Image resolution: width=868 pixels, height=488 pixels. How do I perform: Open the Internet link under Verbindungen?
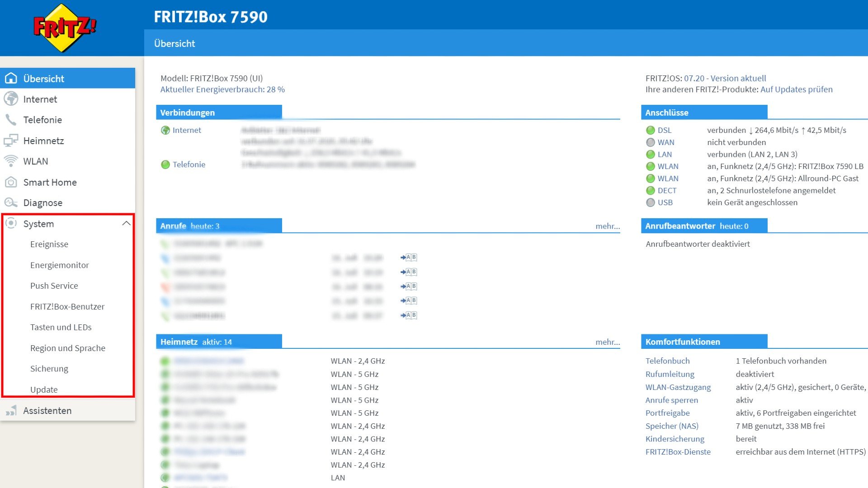[x=187, y=130]
